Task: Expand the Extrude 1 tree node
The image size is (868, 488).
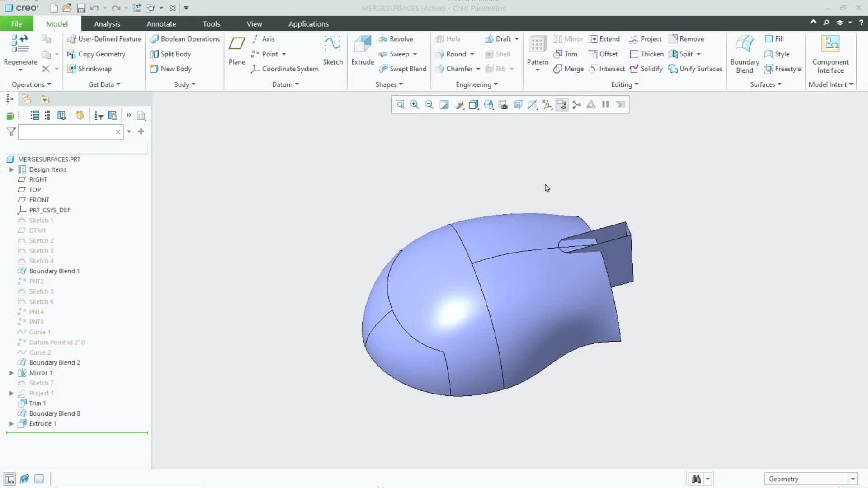Action: 11,423
